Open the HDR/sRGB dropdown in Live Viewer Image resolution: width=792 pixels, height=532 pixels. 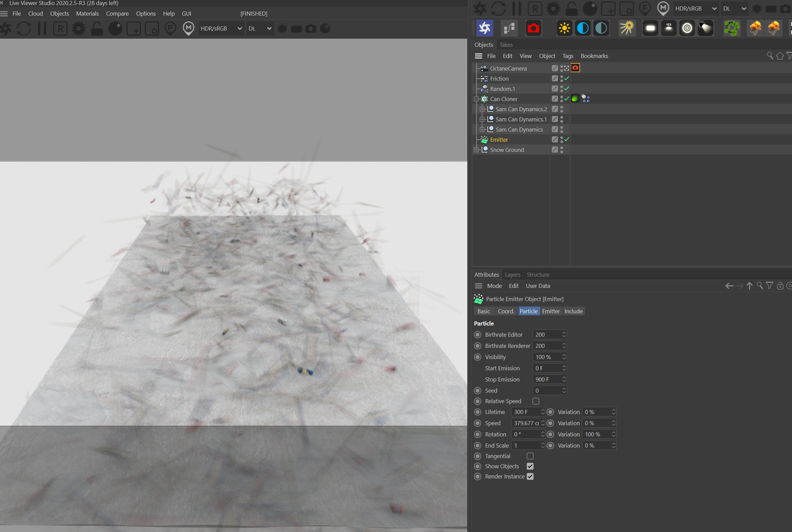pos(221,28)
